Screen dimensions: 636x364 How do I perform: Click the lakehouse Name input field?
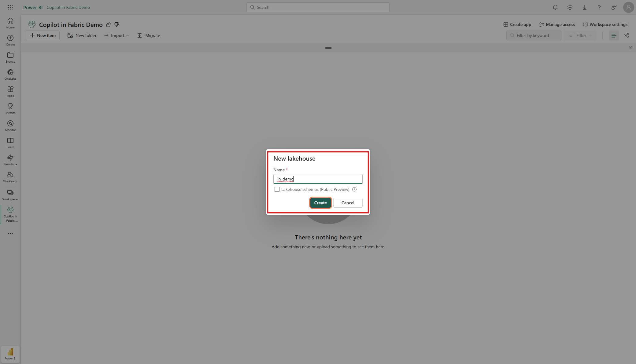point(318,179)
